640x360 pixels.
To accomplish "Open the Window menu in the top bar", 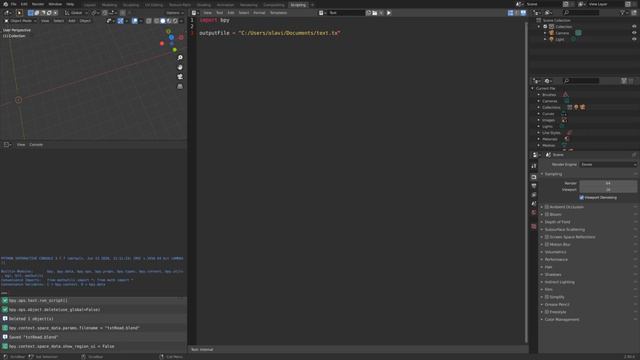I will click(55, 4).
